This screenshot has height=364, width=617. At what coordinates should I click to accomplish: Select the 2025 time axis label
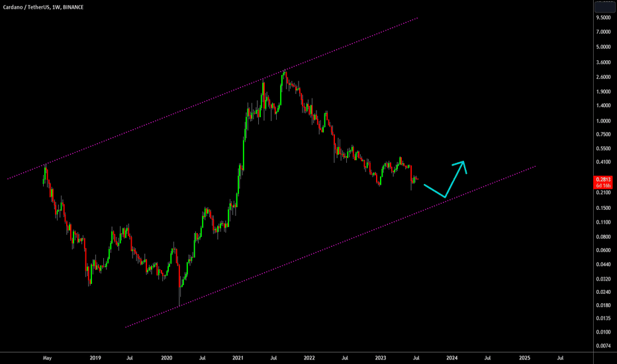coord(524,358)
